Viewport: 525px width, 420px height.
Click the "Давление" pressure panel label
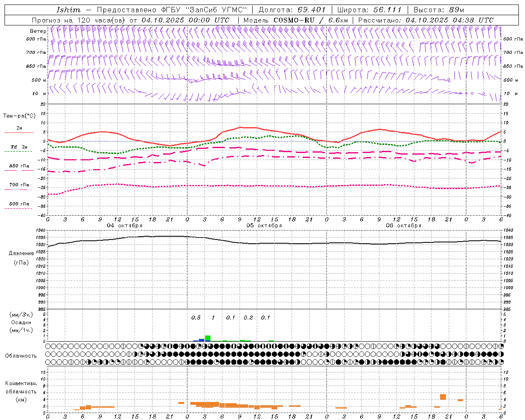coord(21,253)
